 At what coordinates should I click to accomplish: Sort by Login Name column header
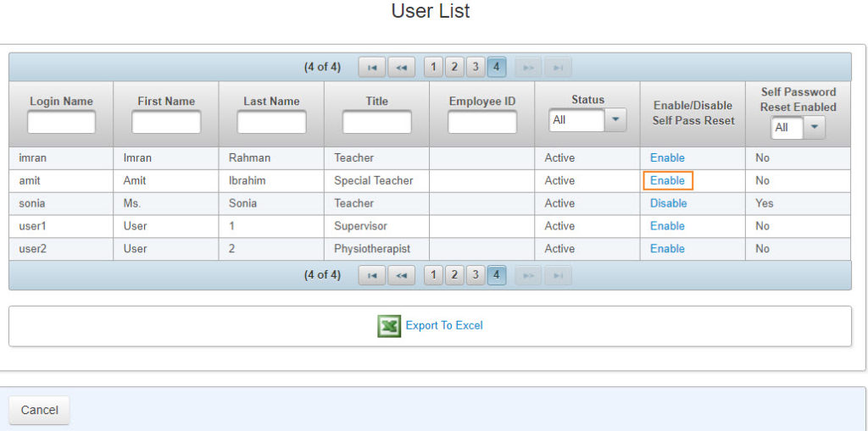(61, 102)
